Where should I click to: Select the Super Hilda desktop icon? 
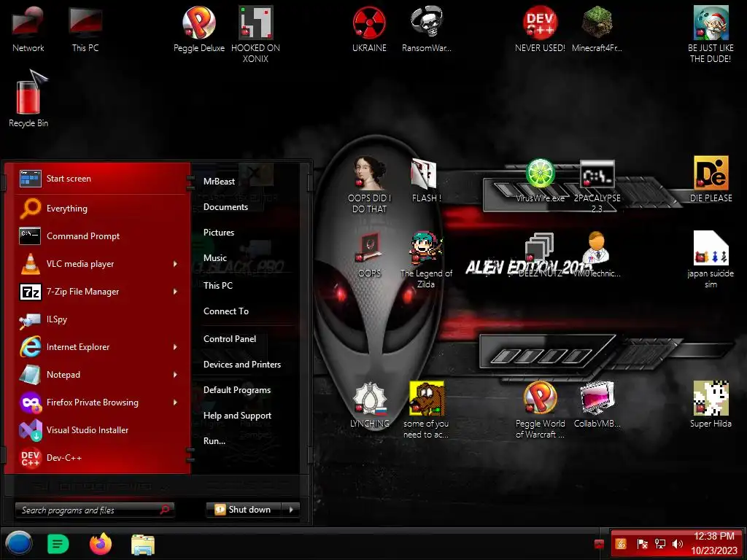(711, 405)
